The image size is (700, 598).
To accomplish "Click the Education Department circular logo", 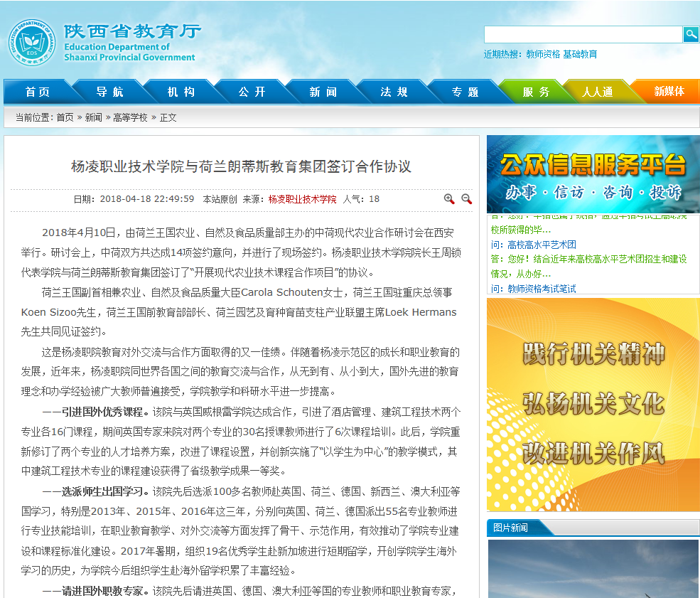I will [x=32, y=43].
